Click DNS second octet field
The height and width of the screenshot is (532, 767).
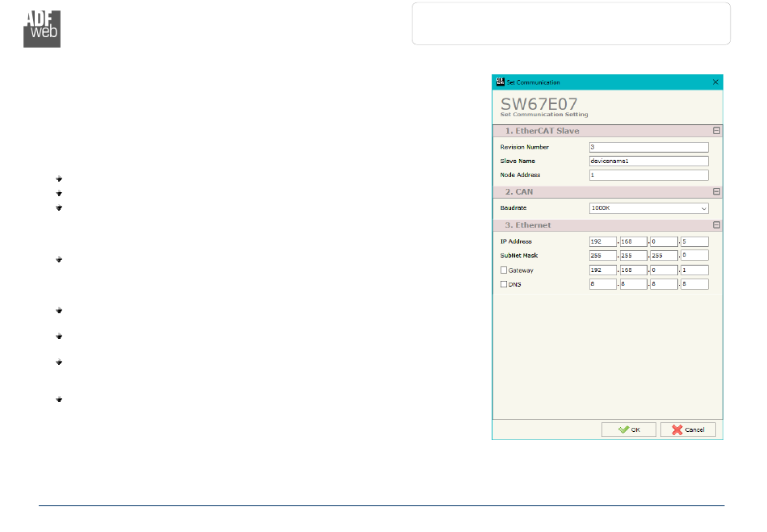click(x=634, y=284)
